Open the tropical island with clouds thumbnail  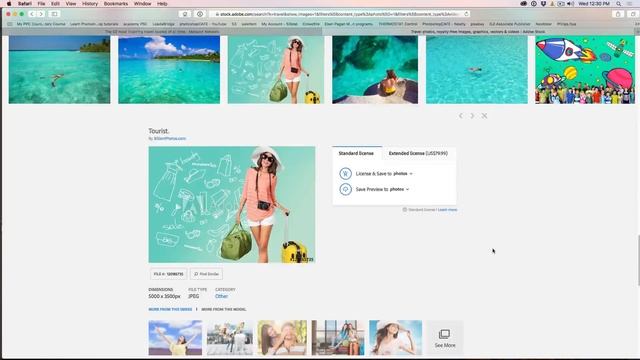click(169, 69)
